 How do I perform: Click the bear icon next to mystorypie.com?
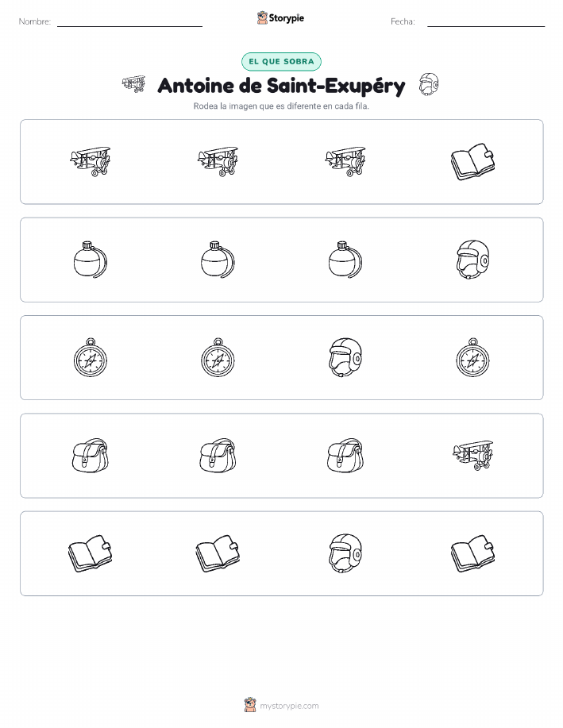[250, 705]
